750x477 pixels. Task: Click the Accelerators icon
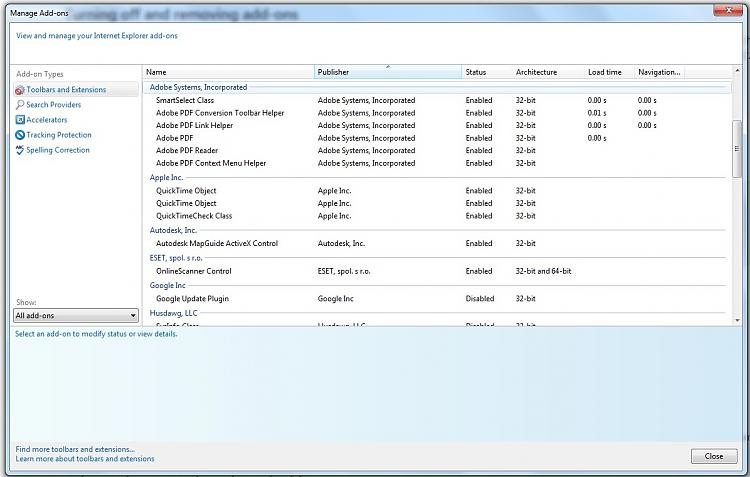20,120
